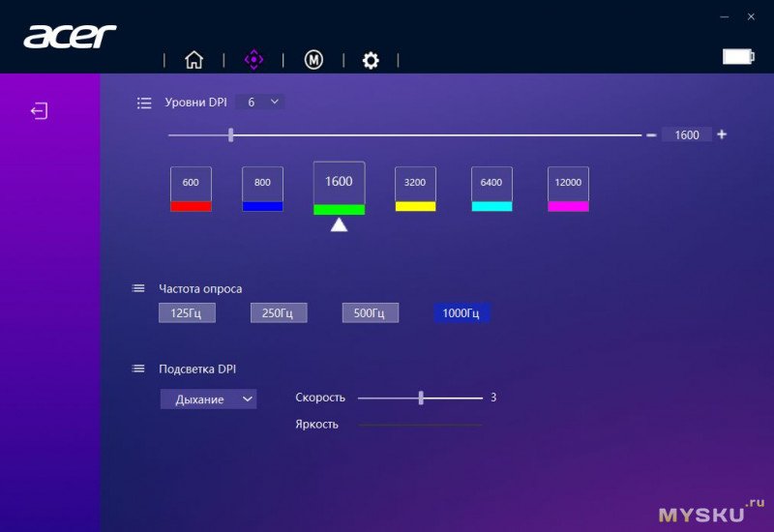Select the DPI settings navigation icon

(x=253, y=60)
